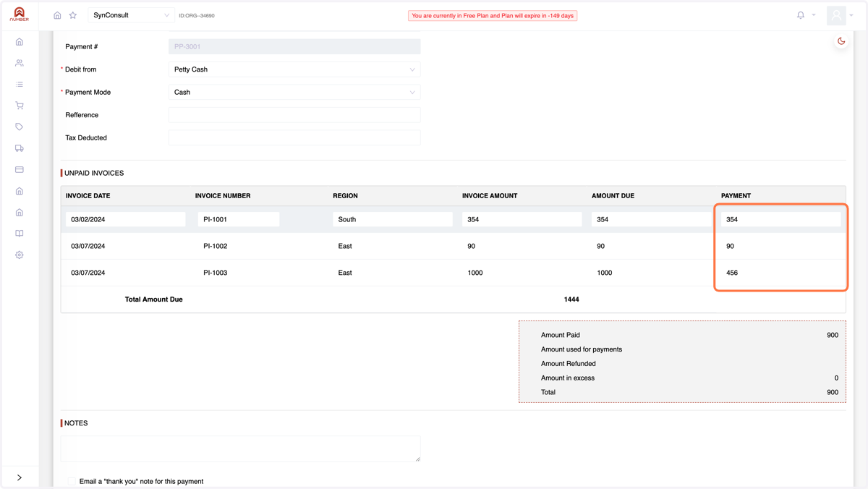Open the contacts people icon in sidebar
868x489 pixels.
[x=20, y=63]
